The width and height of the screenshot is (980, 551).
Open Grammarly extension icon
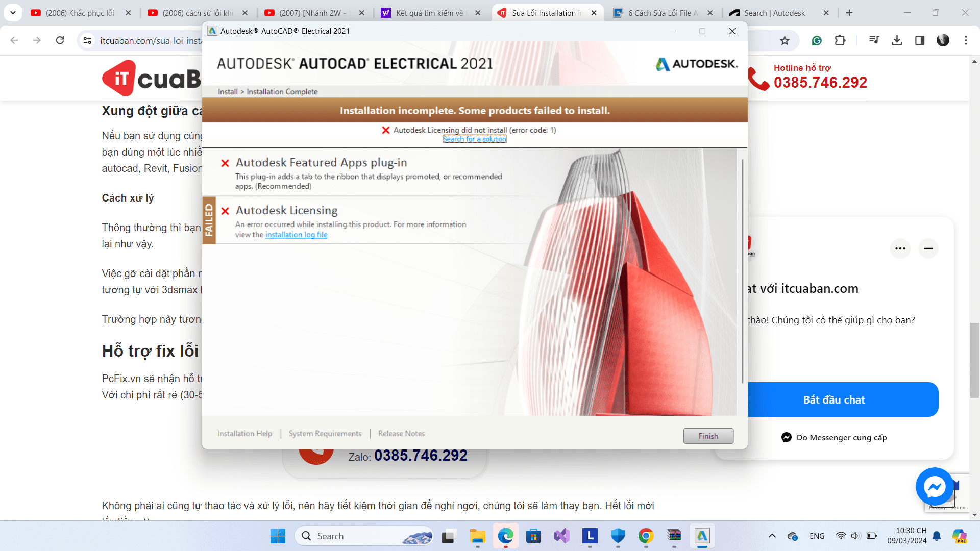coord(817,40)
